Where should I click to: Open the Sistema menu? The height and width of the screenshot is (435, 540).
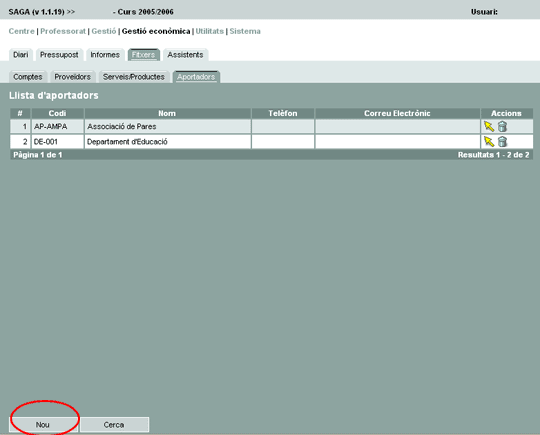click(245, 31)
